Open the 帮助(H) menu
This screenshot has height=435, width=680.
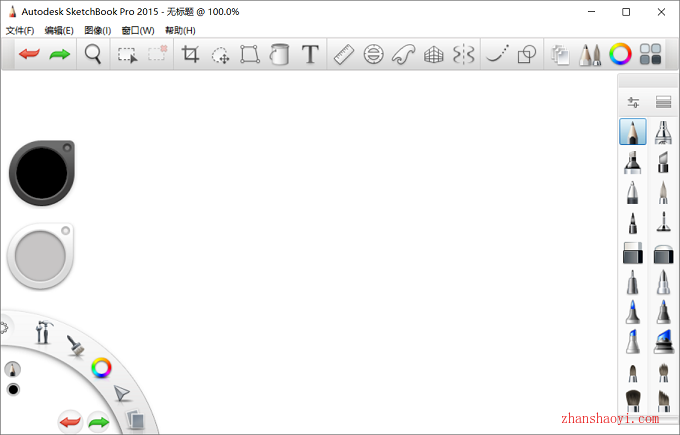(180, 30)
